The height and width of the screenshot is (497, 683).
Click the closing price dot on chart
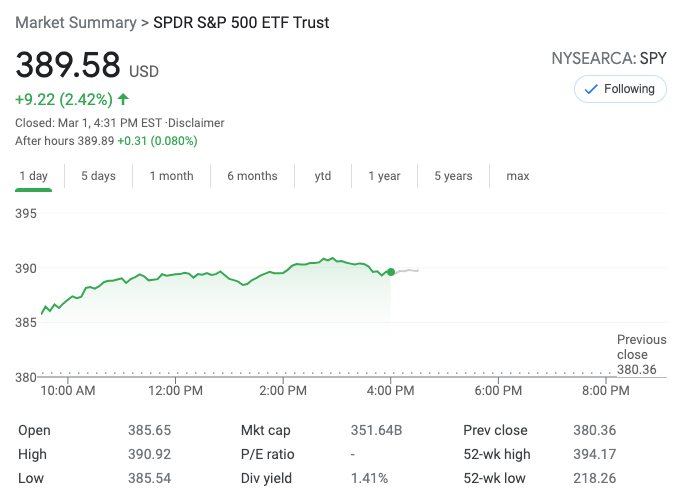coord(391,271)
